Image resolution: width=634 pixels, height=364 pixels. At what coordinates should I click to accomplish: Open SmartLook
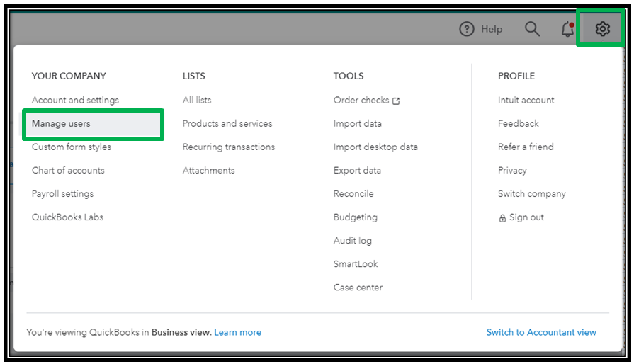click(x=356, y=264)
